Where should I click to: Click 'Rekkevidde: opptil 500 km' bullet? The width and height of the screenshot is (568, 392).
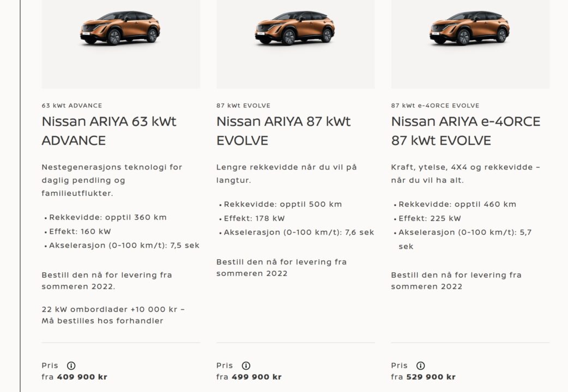click(x=282, y=204)
